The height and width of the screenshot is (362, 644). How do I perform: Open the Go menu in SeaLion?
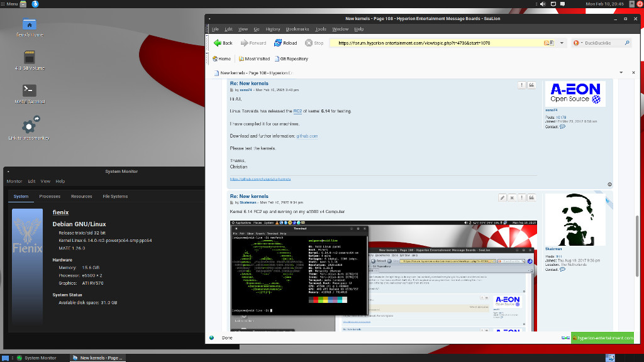click(257, 29)
